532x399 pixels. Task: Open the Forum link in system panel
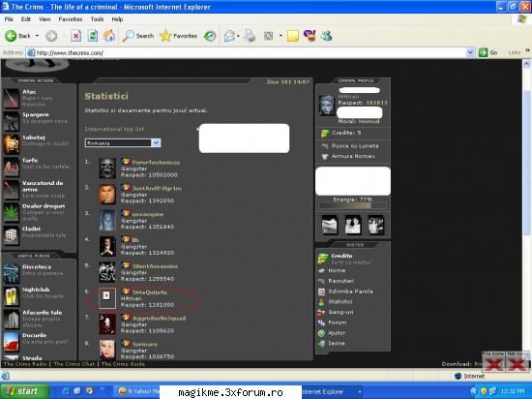(x=338, y=322)
